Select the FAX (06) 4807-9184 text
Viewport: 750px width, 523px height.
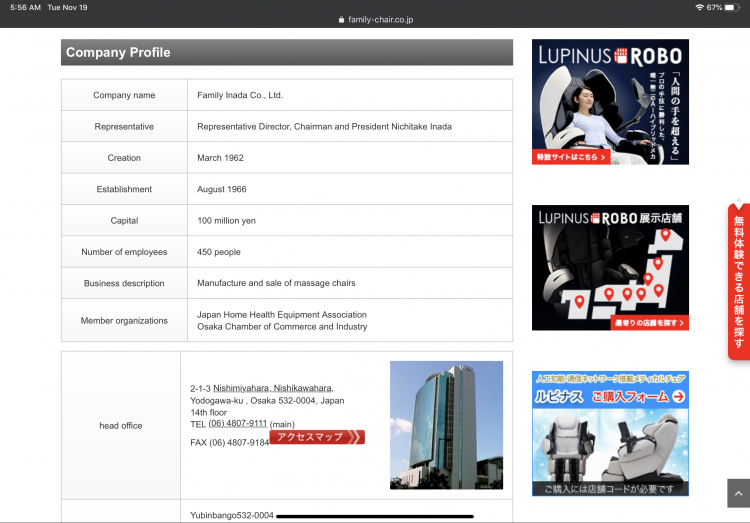coord(230,443)
